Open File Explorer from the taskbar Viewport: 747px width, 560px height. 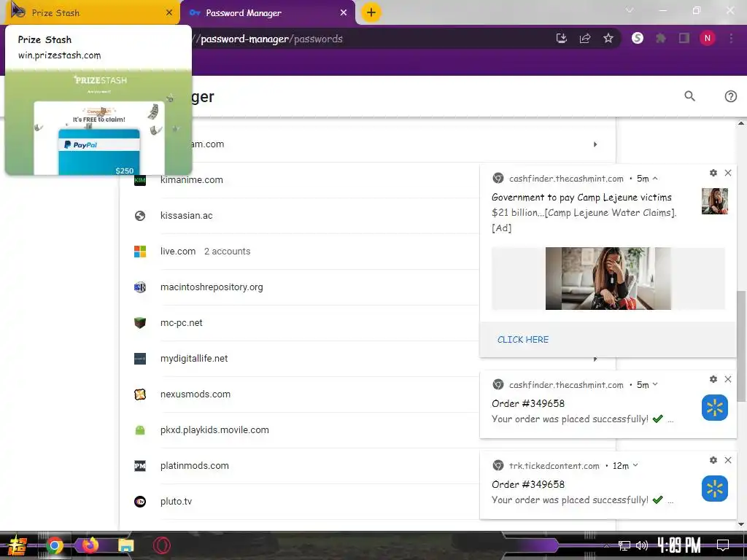tap(125, 545)
